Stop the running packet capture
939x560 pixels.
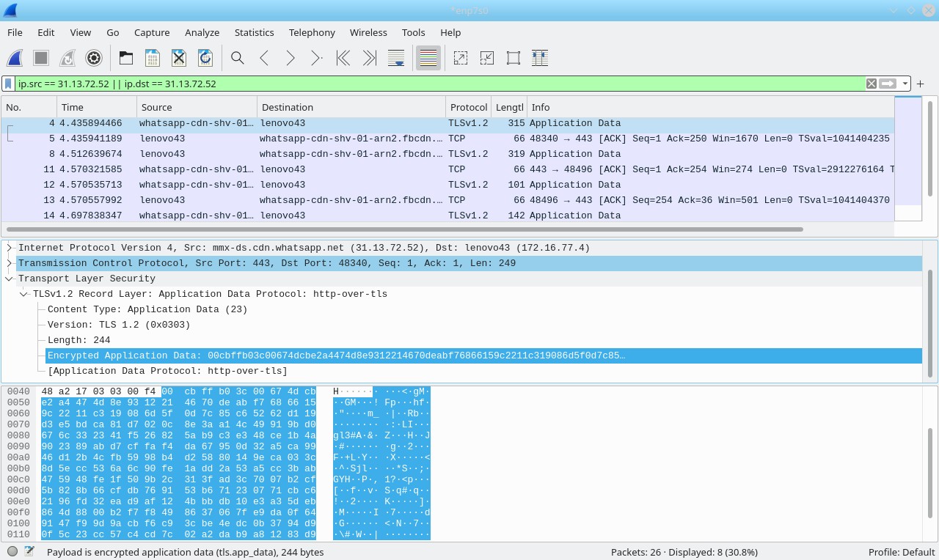click(x=41, y=58)
